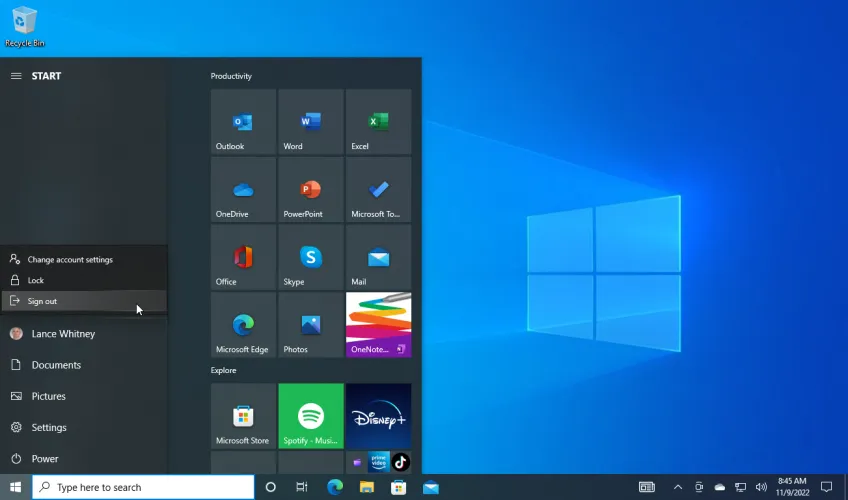Open Settings from Start sidebar
848x500 pixels.
click(x=48, y=428)
